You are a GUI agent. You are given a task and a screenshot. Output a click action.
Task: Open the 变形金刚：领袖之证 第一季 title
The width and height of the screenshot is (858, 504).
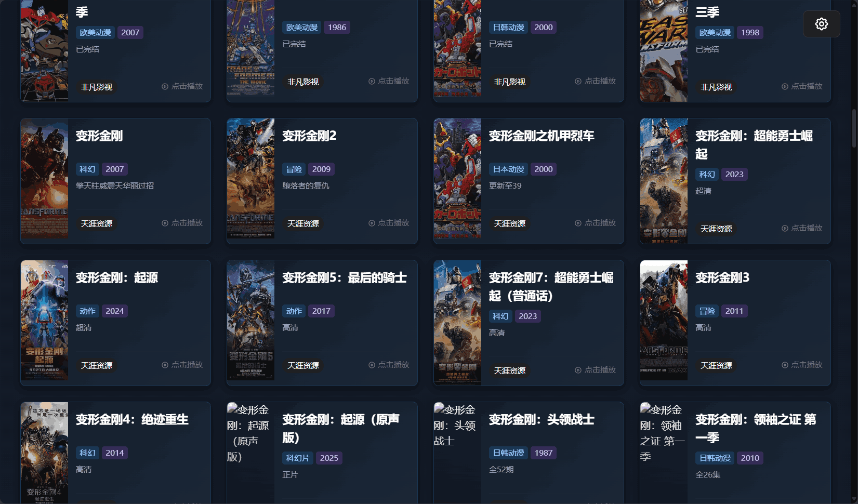756,428
